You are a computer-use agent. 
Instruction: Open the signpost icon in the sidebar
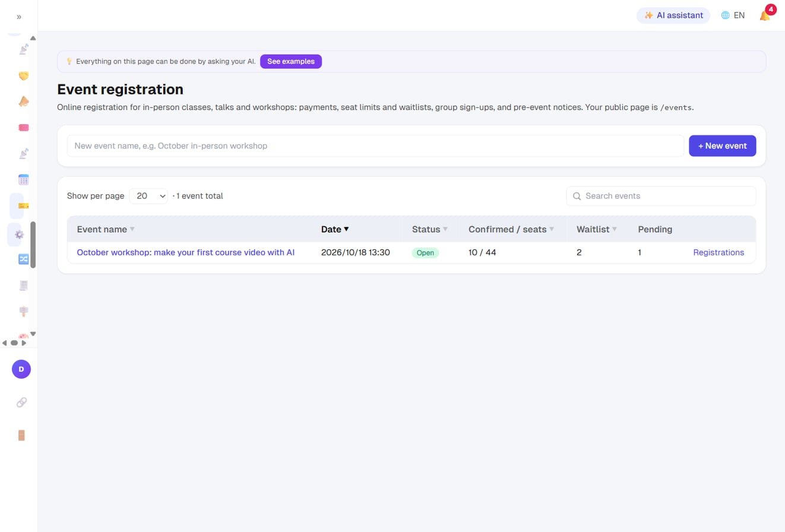(24, 311)
